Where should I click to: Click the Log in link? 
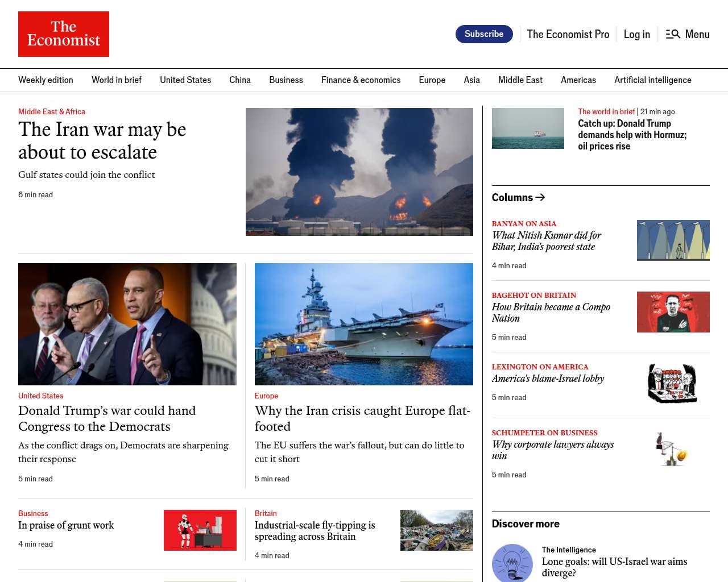coord(636,34)
